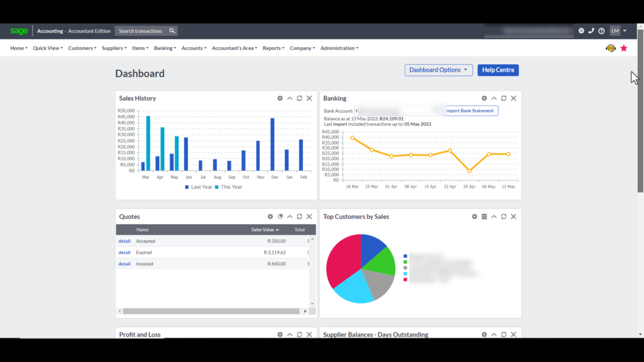Click the Search transactions field
Image resolution: width=644 pixels, height=362 pixels.
click(142, 31)
